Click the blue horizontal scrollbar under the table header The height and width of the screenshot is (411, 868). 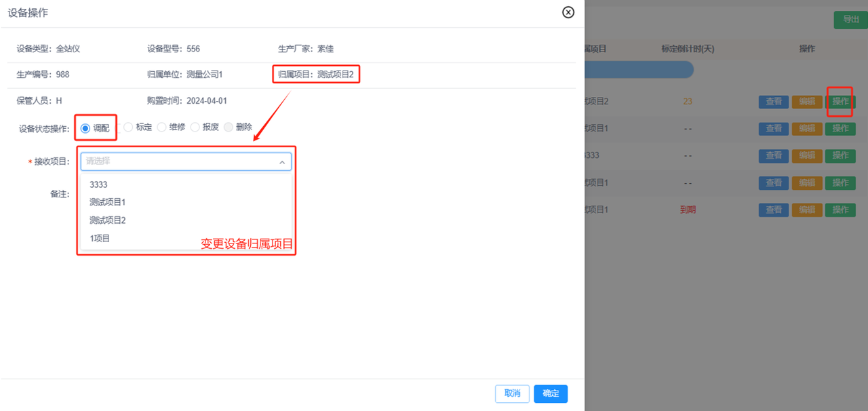pos(637,69)
